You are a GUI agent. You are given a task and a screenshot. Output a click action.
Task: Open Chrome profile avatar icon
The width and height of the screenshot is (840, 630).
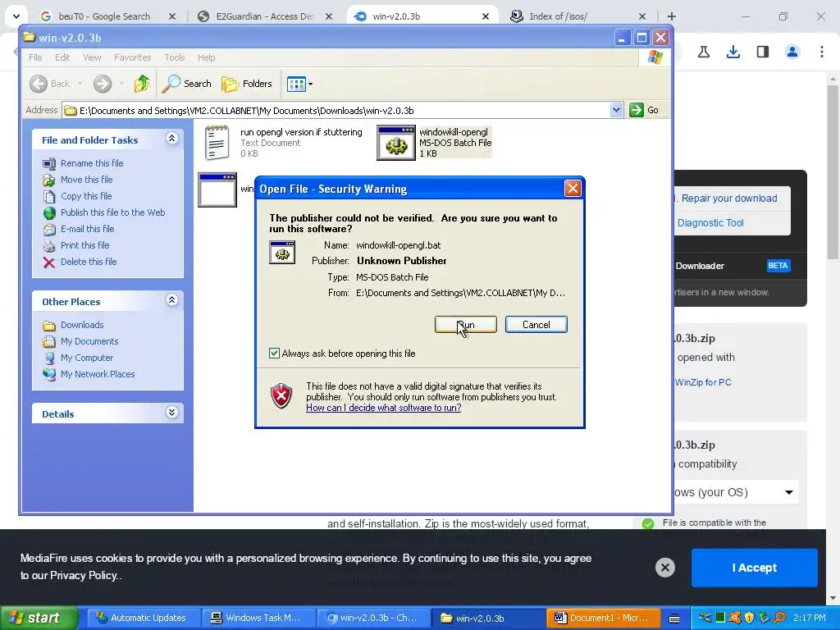pyautogui.click(x=792, y=52)
